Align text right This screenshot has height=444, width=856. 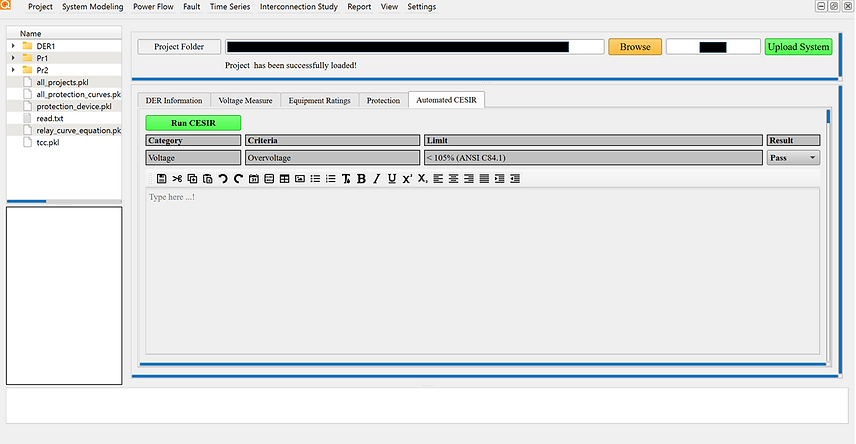click(468, 179)
